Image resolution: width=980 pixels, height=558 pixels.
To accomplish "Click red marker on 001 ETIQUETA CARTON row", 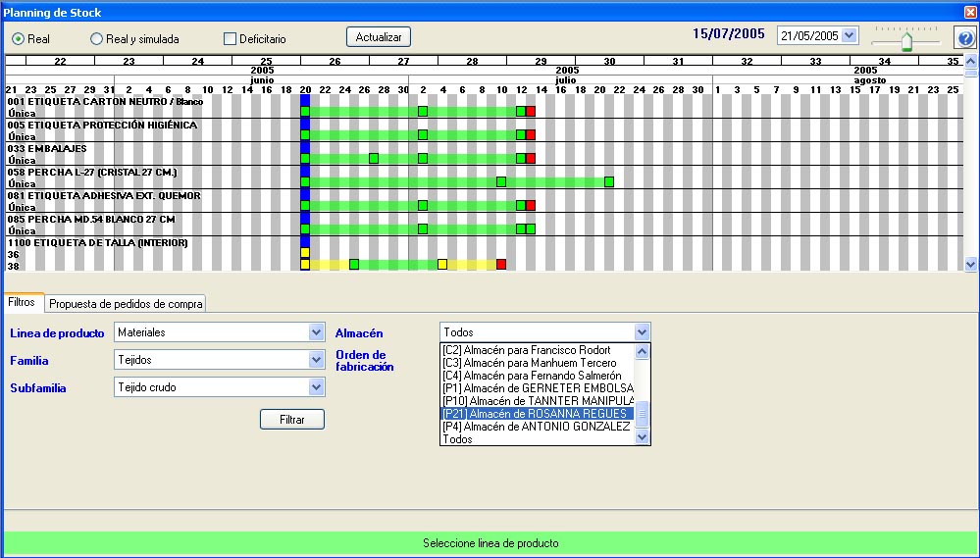I will (x=531, y=112).
